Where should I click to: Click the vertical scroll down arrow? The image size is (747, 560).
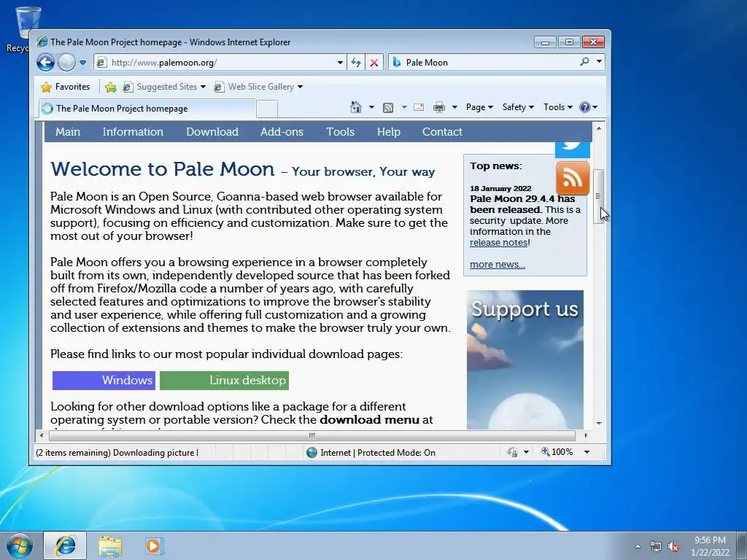coord(598,424)
